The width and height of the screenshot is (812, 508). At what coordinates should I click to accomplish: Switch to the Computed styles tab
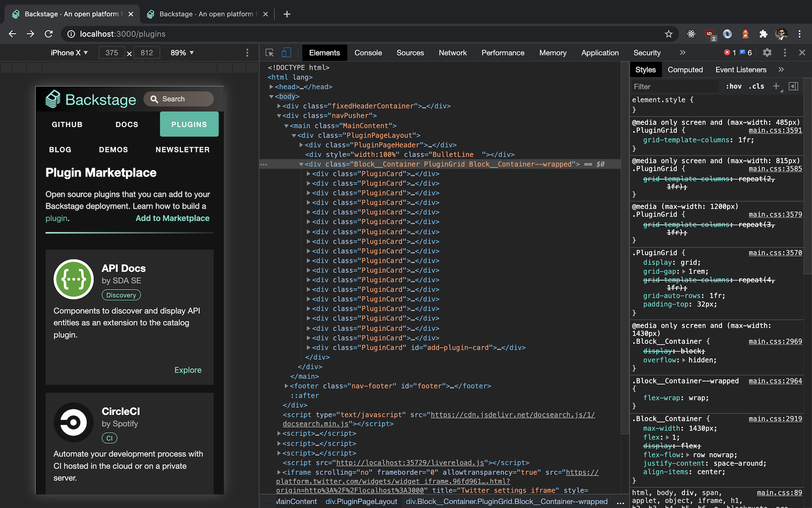point(685,70)
